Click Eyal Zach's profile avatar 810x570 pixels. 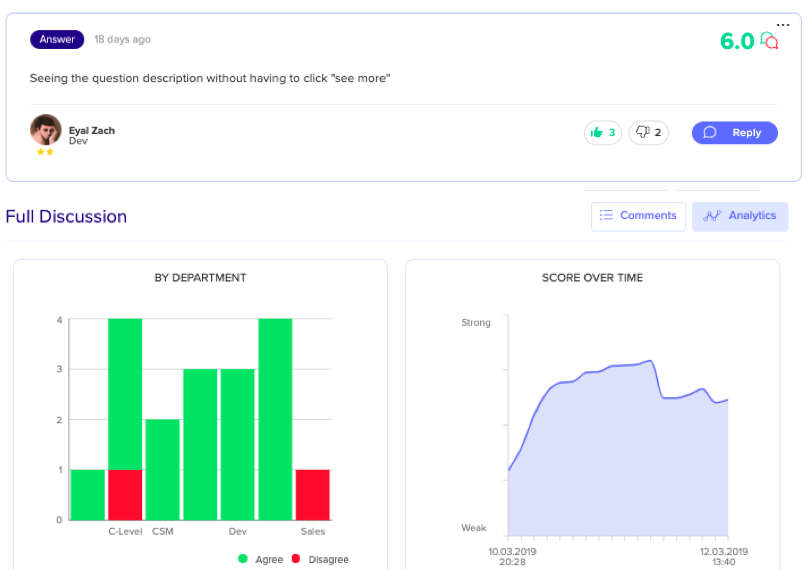coord(45,130)
